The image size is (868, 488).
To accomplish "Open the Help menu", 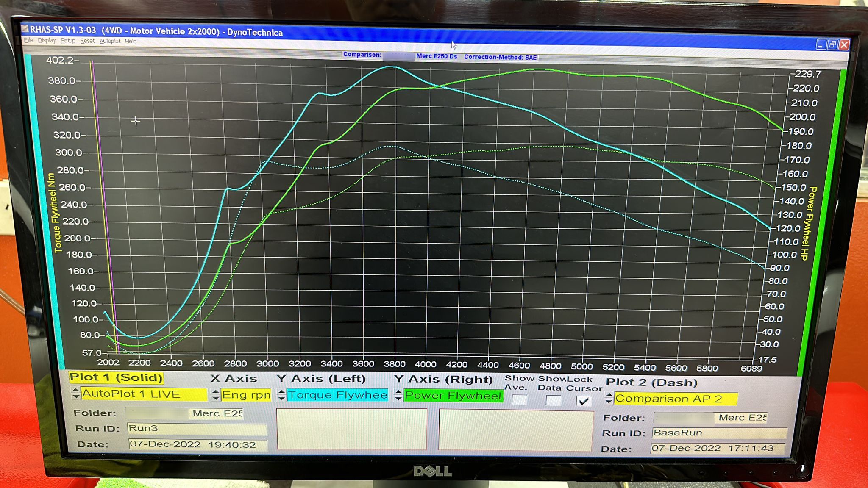I will coord(131,41).
